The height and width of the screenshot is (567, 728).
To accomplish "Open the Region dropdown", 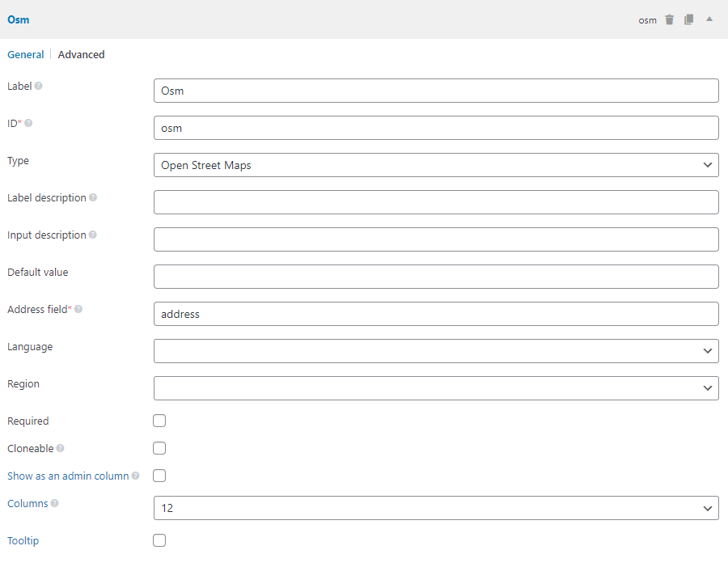I will coord(436,388).
